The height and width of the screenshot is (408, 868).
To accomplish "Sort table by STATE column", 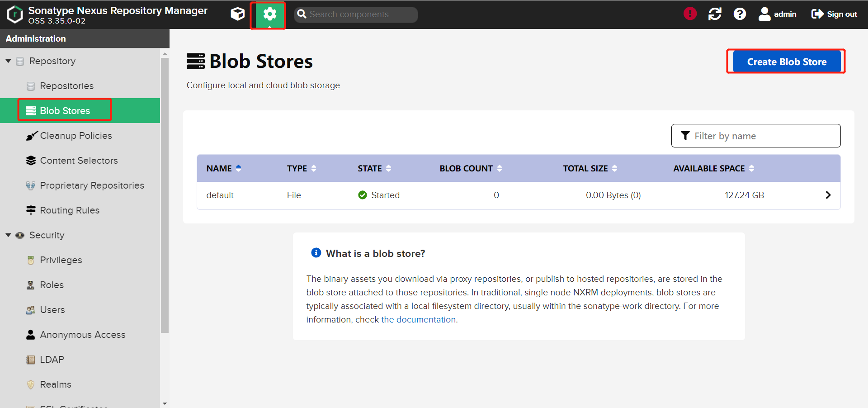I will [x=375, y=168].
